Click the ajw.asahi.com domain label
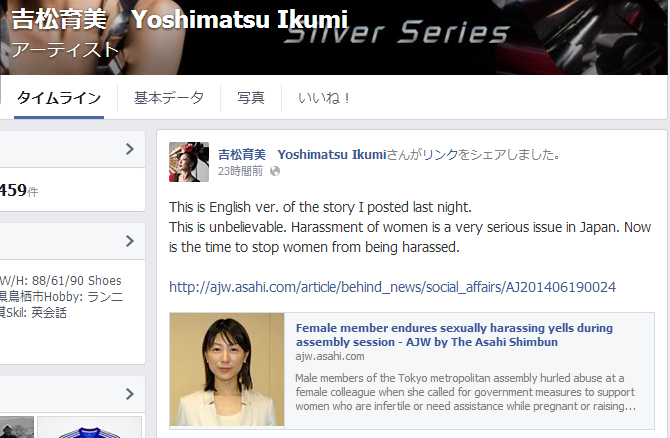 coord(330,356)
